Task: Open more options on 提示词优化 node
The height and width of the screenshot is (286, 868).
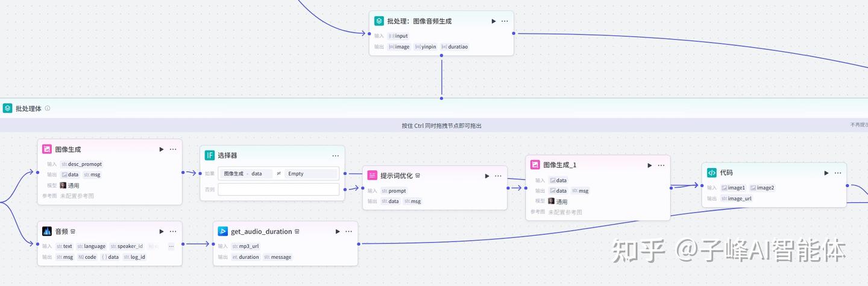Action: [x=498, y=176]
